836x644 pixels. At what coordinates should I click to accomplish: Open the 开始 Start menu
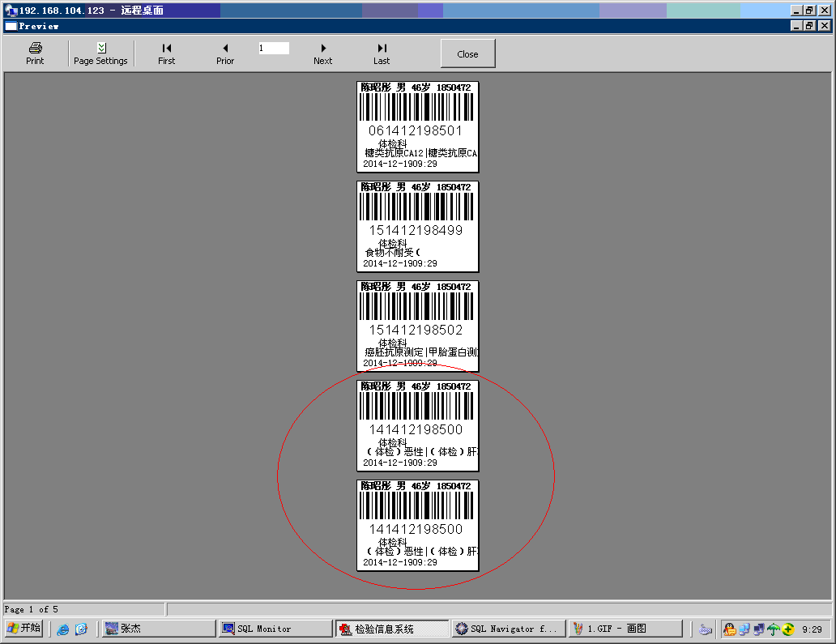(24, 629)
